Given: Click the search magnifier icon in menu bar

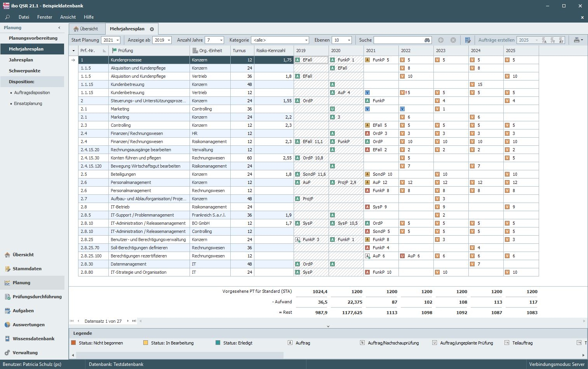Looking at the screenshot, I should coord(7,17).
